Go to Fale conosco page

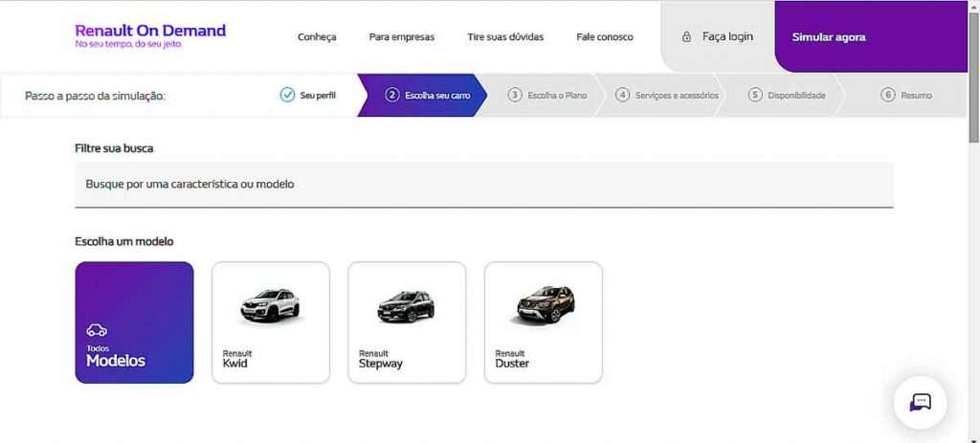[605, 37]
